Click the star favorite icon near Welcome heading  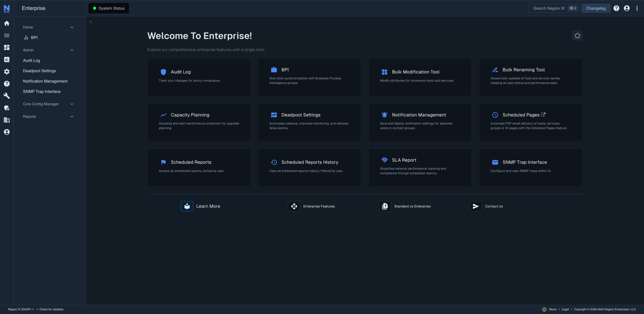(x=577, y=35)
